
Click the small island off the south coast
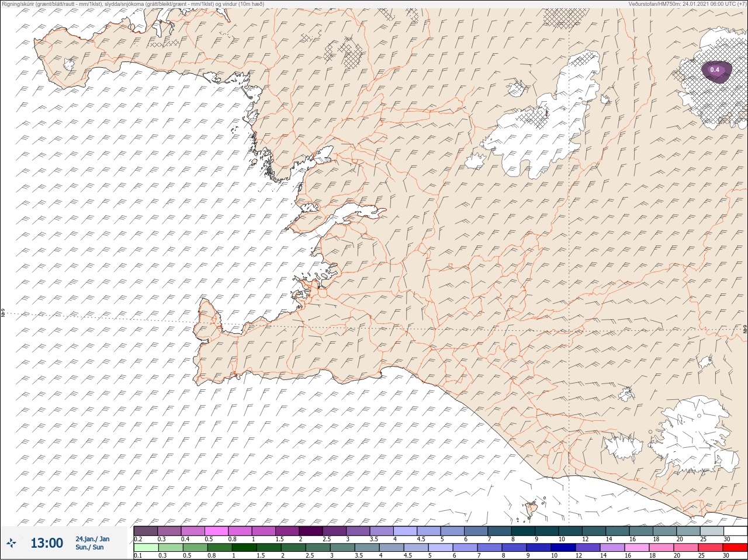coord(531,510)
